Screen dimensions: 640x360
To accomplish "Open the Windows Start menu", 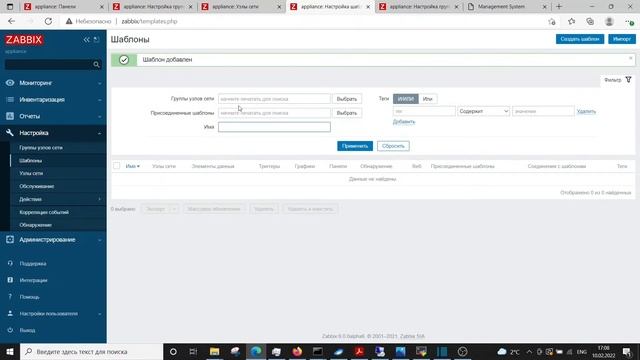I will 10,351.
